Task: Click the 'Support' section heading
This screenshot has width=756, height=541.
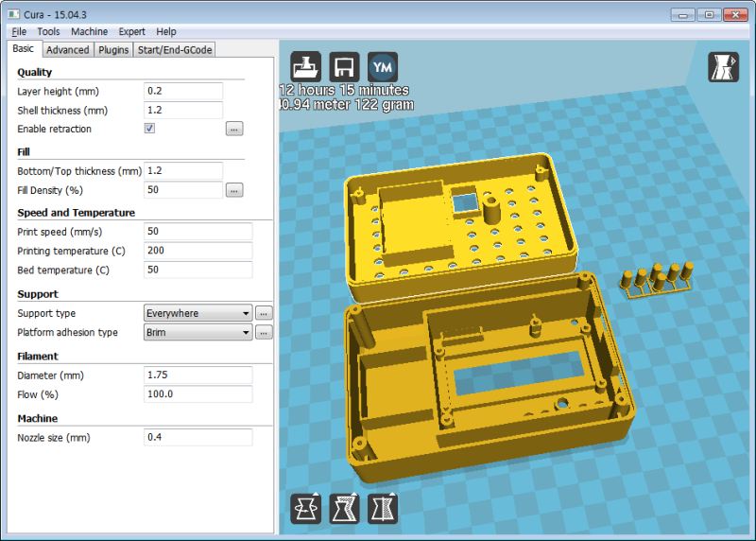Action: (38, 294)
